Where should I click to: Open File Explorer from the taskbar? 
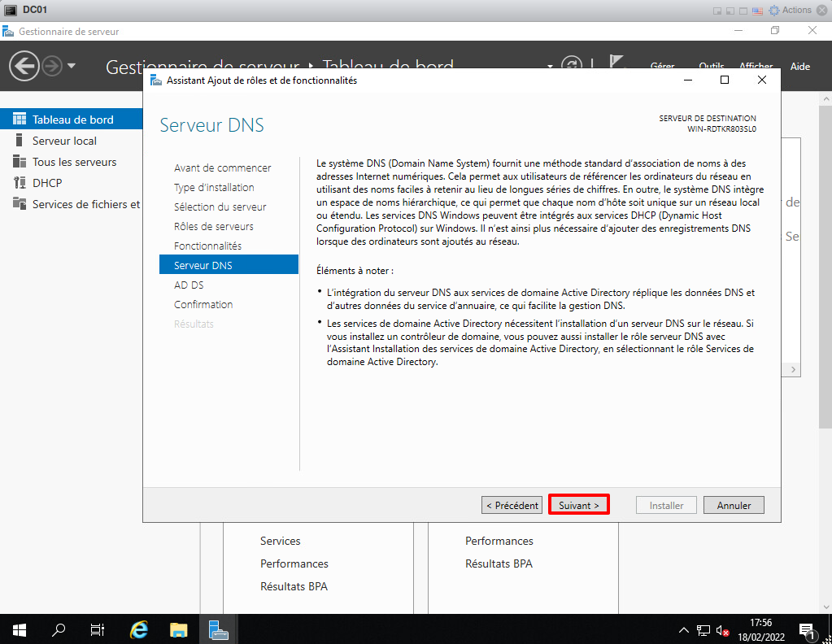click(179, 629)
